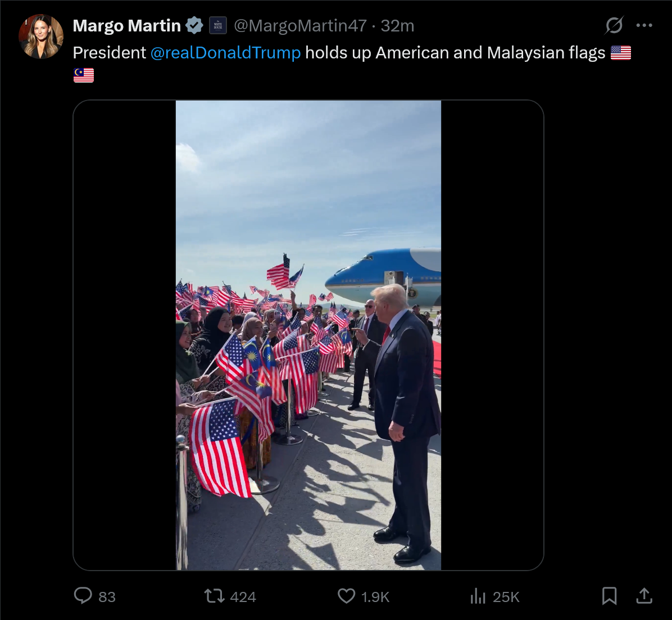Click the blue verified checkmark badge
The image size is (672, 620).
tap(194, 26)
